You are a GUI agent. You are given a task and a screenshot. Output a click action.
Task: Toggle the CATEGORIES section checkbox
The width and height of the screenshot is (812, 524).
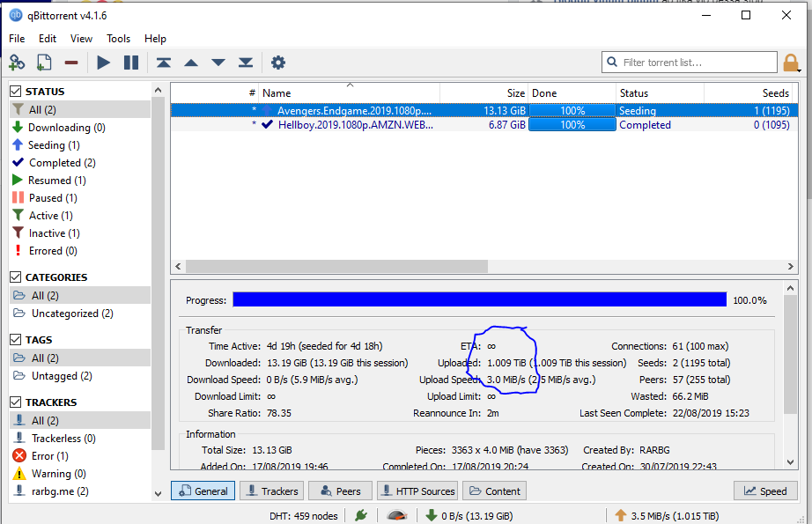coord(16,277)
